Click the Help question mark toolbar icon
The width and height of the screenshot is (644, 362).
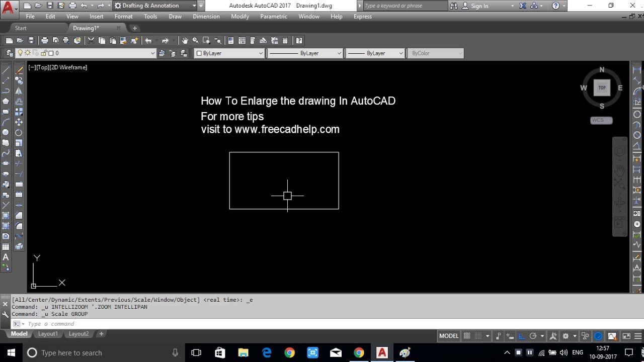(299, 40)
